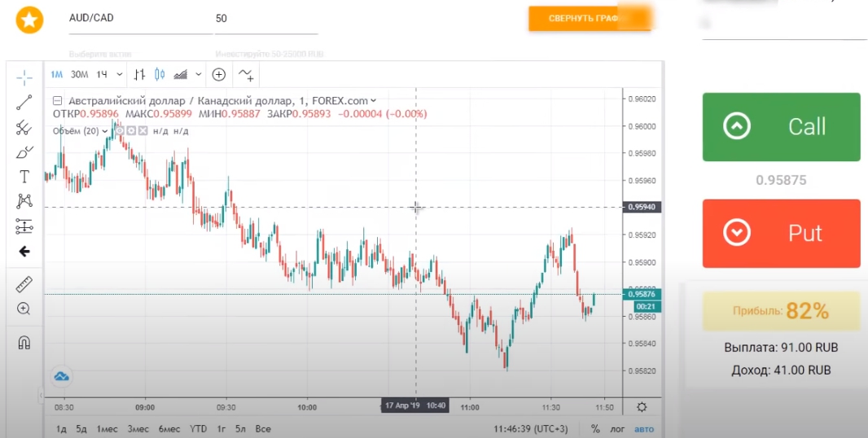The width and height of the screenshot is (868, 438).
Task: Expand the Объём (20) indicator dropdown
Action: click(105, 131)
